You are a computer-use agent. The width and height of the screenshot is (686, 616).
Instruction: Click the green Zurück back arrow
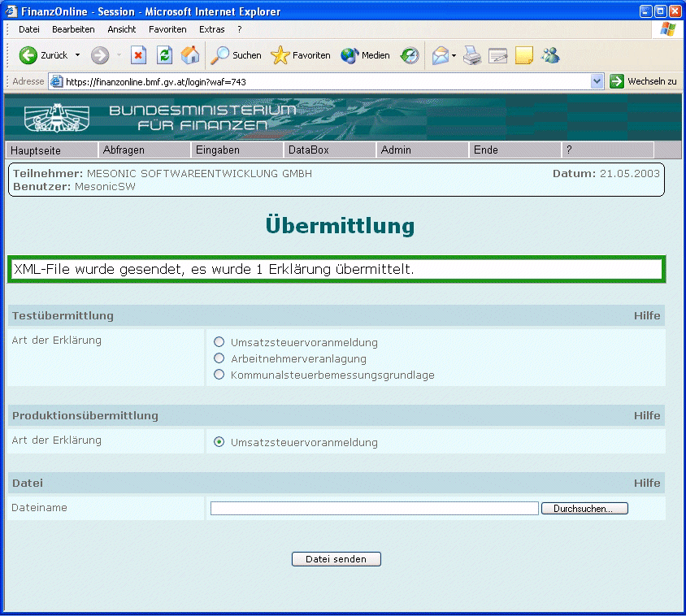tap(28, 55)
